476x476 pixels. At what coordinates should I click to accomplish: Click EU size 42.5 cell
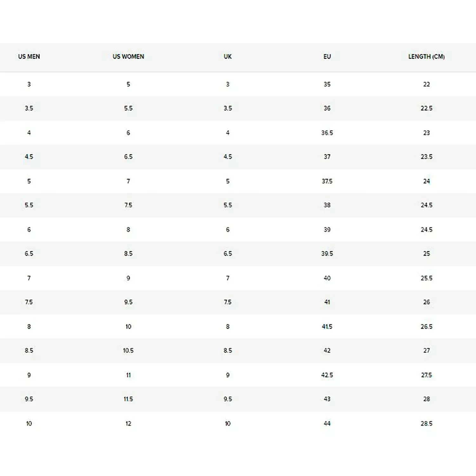(327, 375)
